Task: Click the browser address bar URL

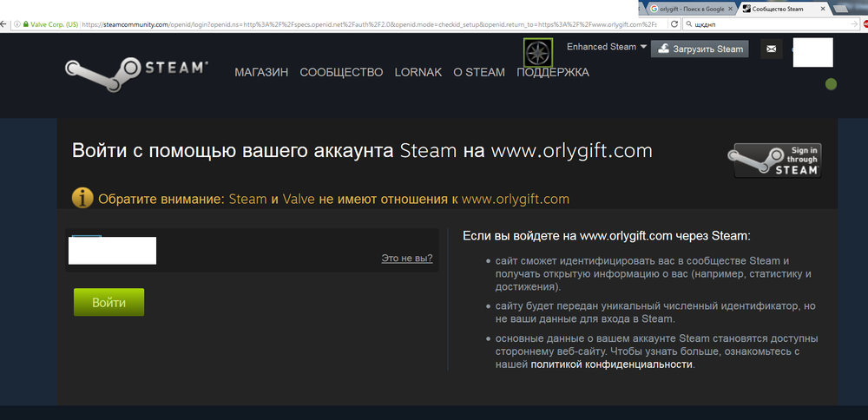Action: click(347, 23)
